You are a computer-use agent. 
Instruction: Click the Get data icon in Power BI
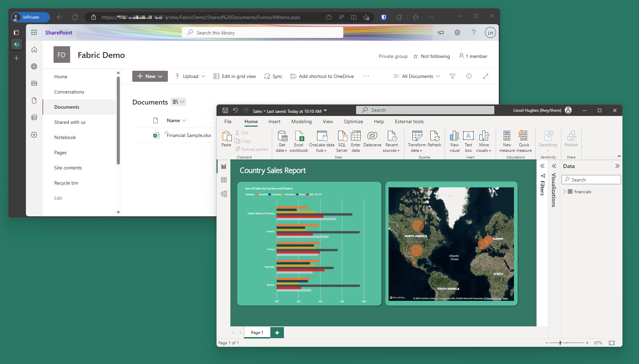click(282, 136)
